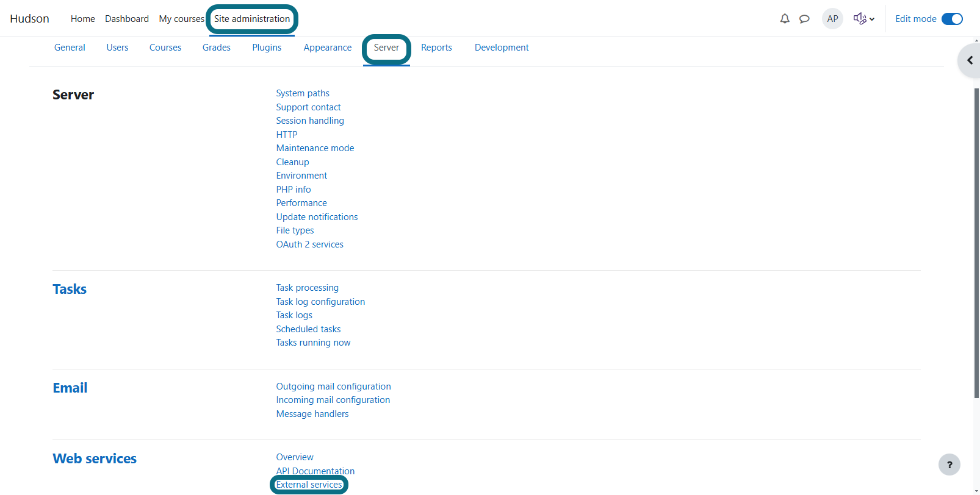
Task: Expand the block drawer arrow
Action: (x=969, y=60)
